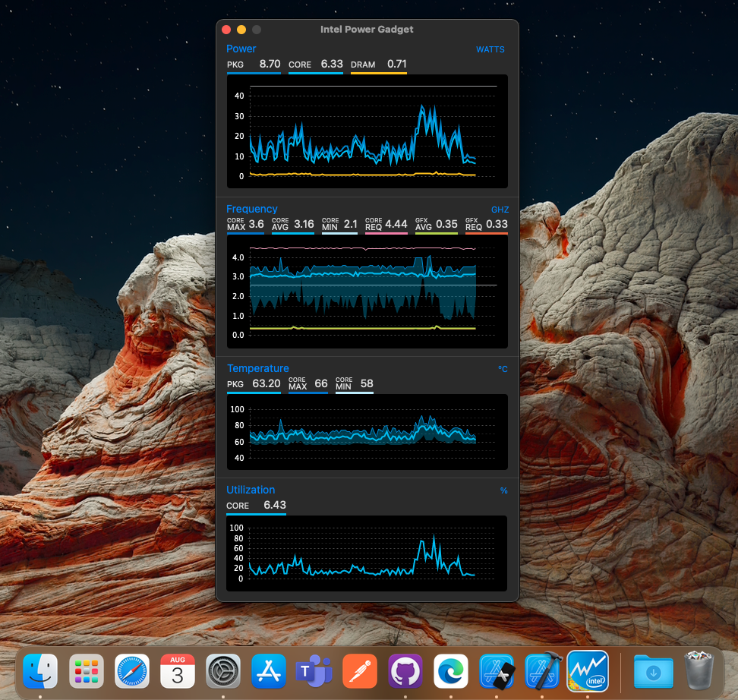
Task: Launch Safari from the dock
Action: [132, 671]
